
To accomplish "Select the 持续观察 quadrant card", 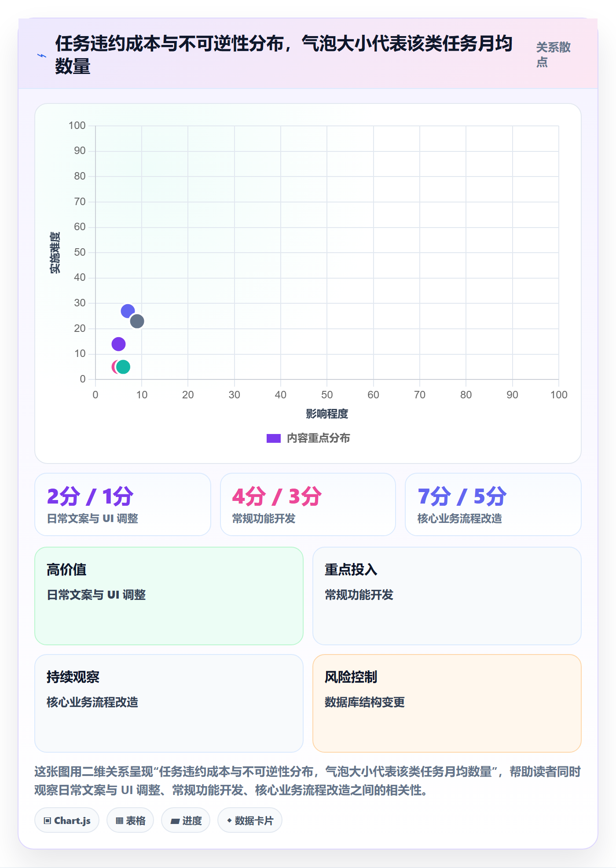I will (169, 703).
